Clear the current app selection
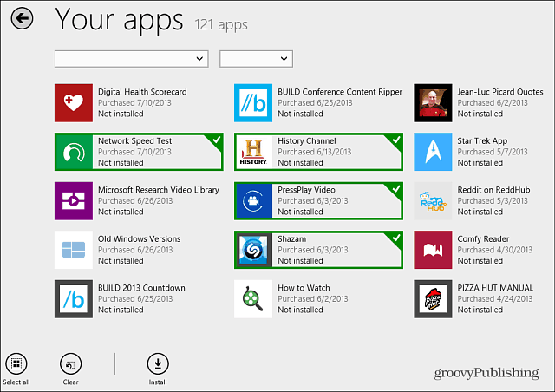This screenshot has height=392, width=555. tap(71, 369)
